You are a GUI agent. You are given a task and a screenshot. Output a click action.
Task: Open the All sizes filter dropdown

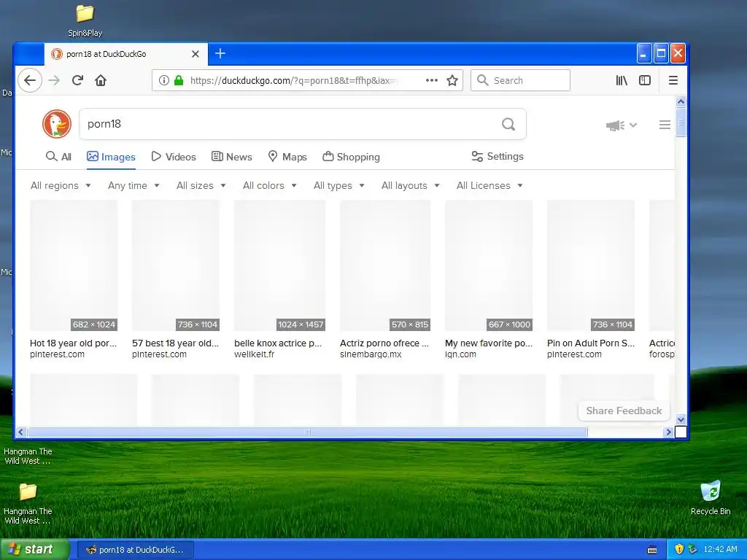click(x=201, y=185)
